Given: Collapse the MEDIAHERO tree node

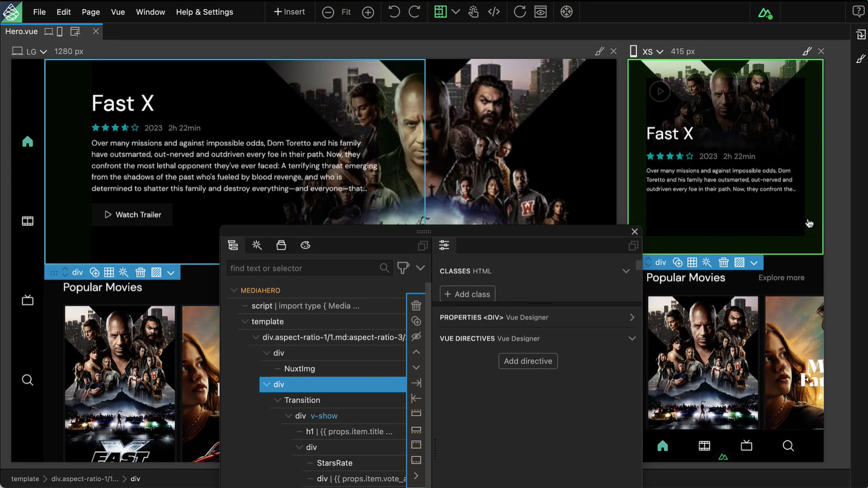Looking at the screenshot, I should click(x=234, y=290).
